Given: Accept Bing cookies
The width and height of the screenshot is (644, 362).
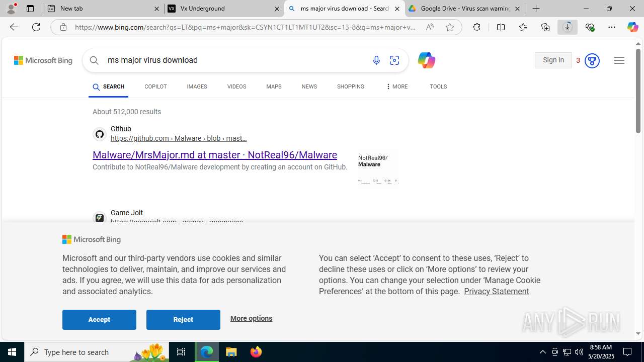Looking at the screenshot, I should tap(99, 320).
